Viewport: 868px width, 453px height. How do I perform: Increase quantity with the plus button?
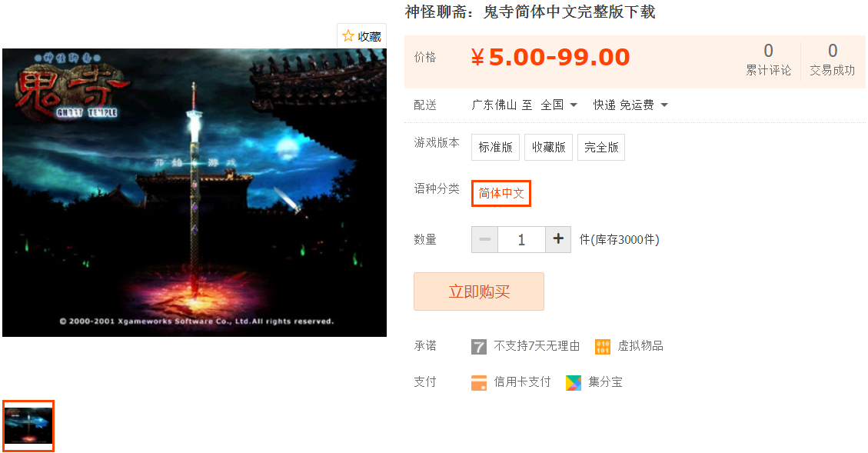tap(558, 239)
